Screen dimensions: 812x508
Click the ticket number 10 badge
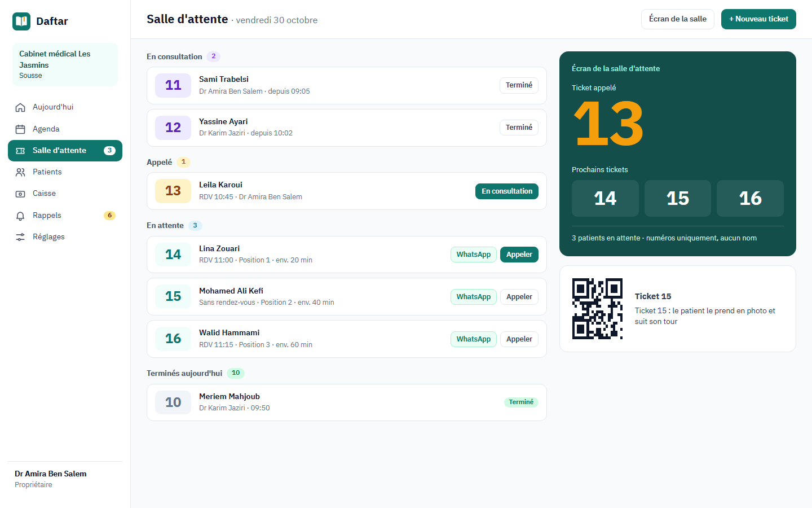coord(173,402)
